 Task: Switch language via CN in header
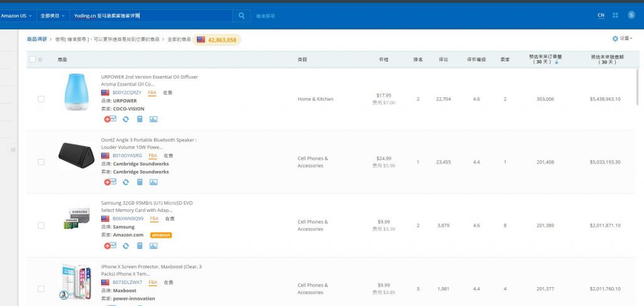pyautogui.click(x=601, y=16)
